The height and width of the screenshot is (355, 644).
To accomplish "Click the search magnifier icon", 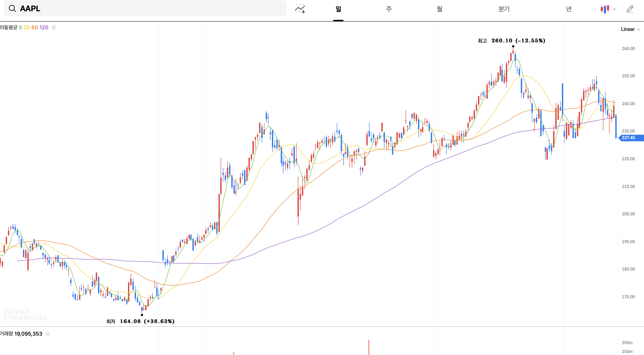I will (12, 9).
